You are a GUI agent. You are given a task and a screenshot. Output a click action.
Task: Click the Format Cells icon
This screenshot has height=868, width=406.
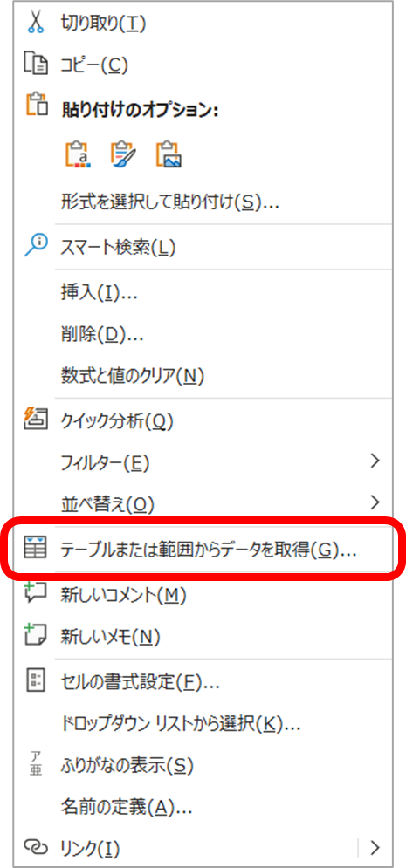(x=36, y=680)
